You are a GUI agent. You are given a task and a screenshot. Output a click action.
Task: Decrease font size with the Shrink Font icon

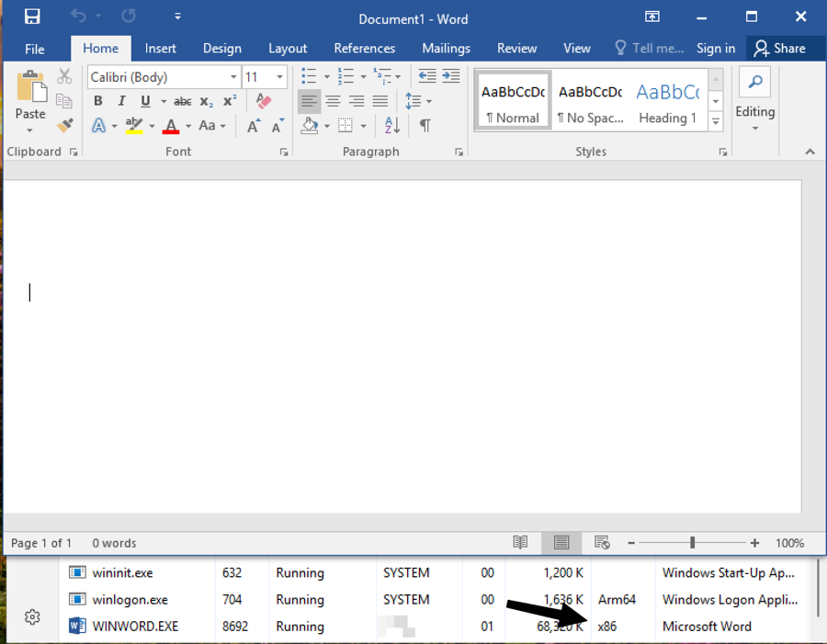pos(278,126)
